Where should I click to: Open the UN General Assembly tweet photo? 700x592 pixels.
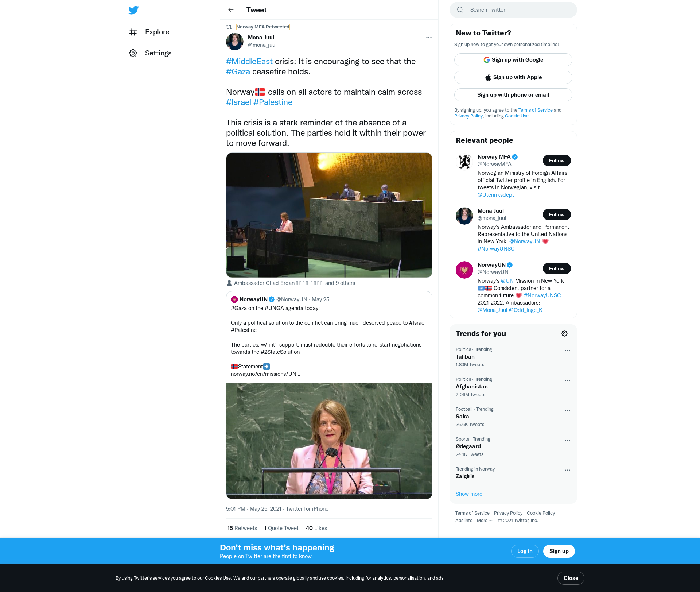[x=329, y=215]
